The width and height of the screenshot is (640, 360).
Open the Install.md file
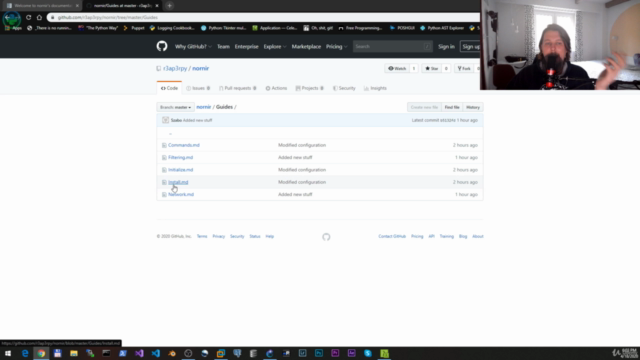click(x=178, y=182)
